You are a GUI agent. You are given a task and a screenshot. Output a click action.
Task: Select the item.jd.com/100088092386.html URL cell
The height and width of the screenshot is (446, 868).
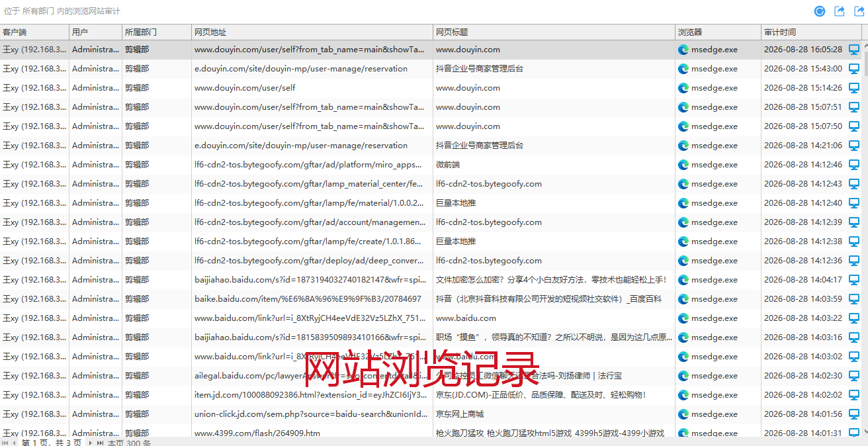(311, 395)
